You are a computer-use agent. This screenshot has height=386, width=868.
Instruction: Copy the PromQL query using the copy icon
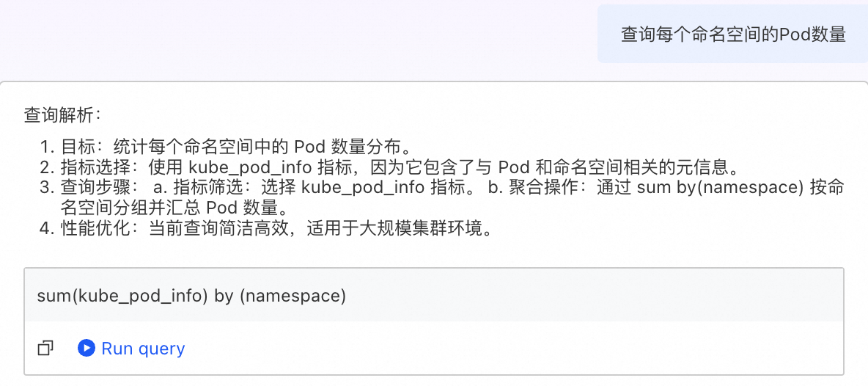[x=45, y=349]
